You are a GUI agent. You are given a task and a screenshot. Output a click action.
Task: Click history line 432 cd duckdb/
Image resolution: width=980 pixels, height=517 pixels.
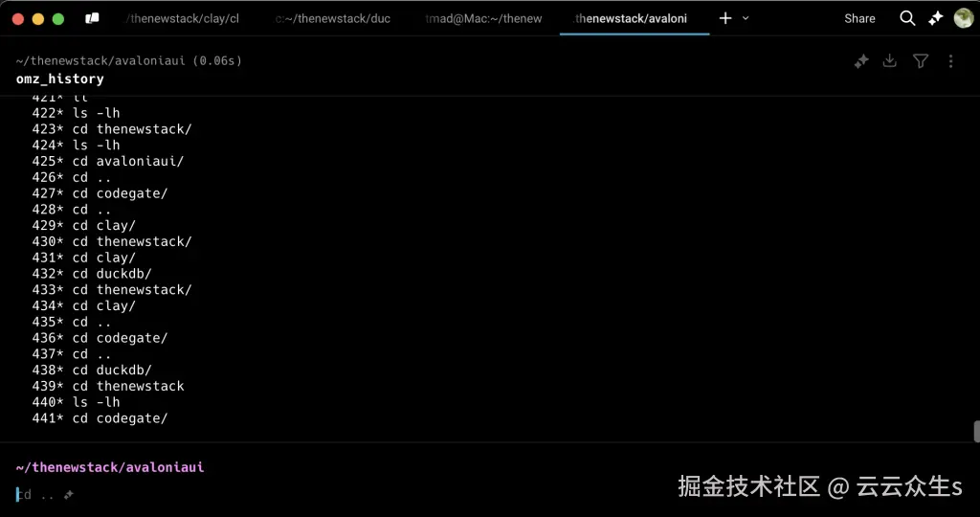click(x=92, y=273)
